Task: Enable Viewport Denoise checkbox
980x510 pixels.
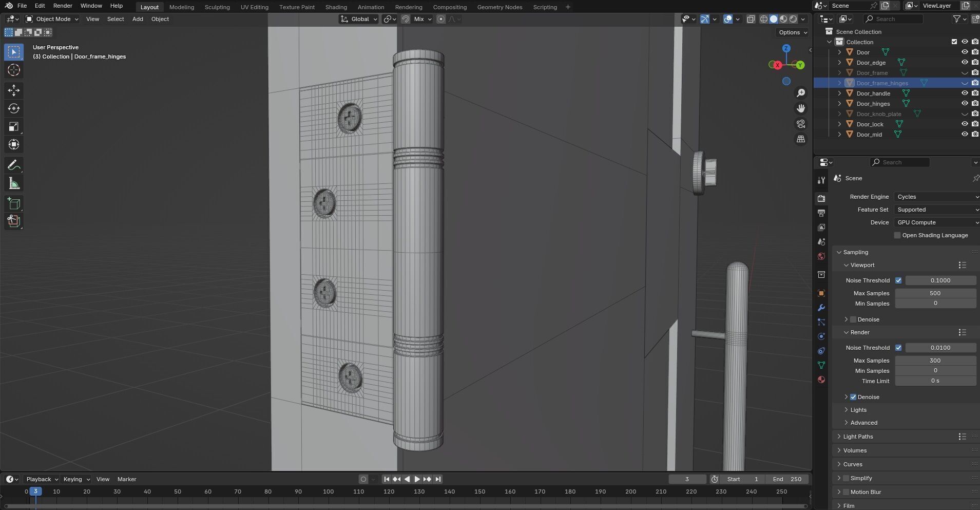Action: pos(853,319)
